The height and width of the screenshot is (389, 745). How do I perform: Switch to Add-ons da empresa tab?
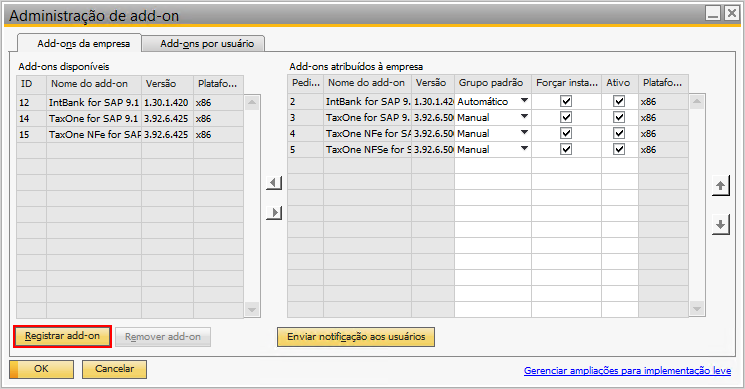(x=80, y=43)
